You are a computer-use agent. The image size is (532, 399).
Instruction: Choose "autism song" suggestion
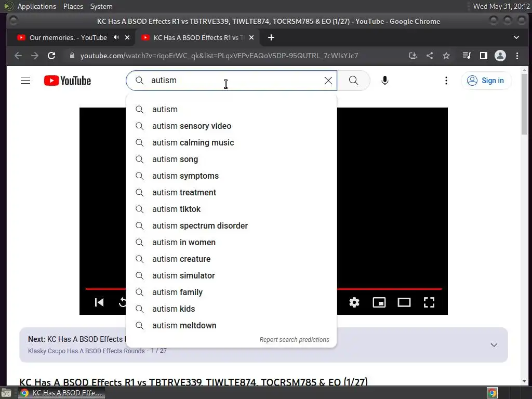pyautogui.click(x=231, y=159)
